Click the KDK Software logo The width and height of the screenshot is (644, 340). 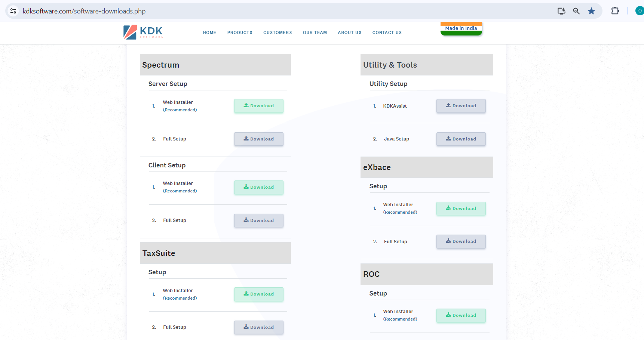click(143, 32)
